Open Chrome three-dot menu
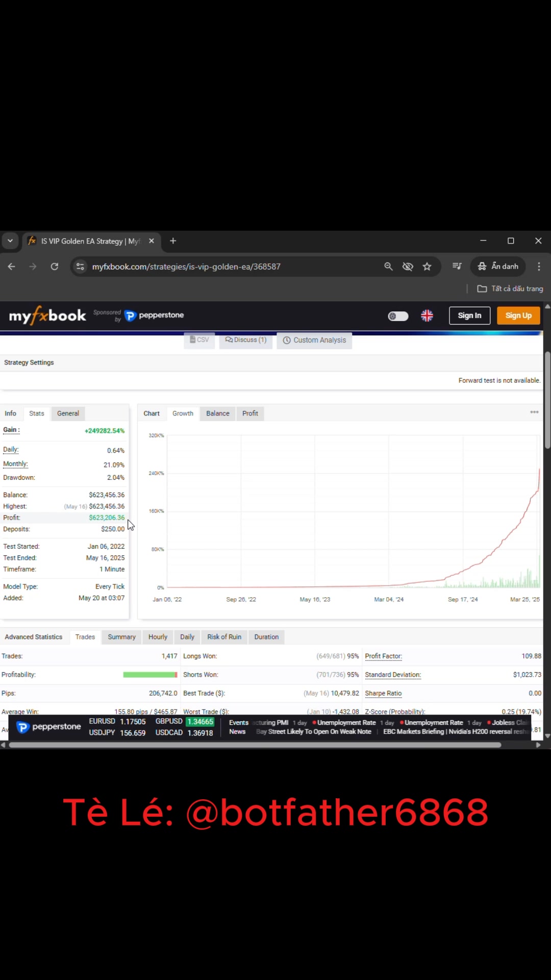This screenshot has height=980, width=551. [539, 266]
